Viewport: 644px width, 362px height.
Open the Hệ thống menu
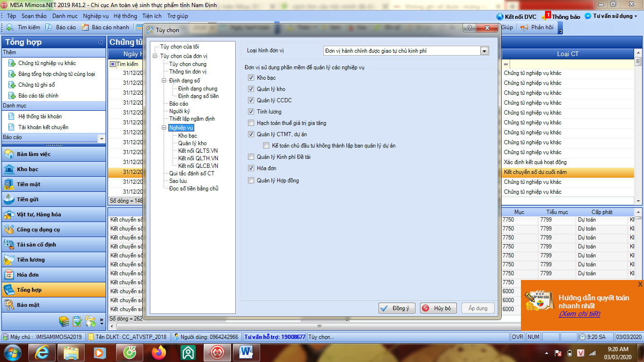tap(125, 16)
